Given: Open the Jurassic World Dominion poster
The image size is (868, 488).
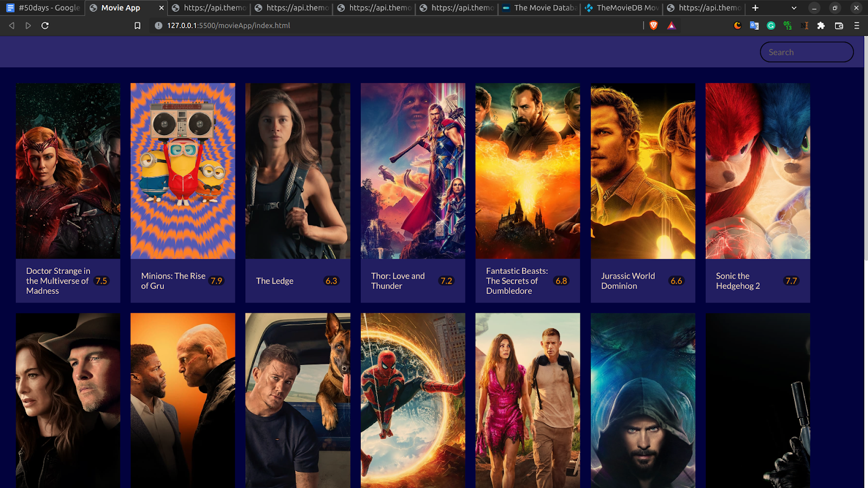Looking at the screenshot, I should [643, 171].
